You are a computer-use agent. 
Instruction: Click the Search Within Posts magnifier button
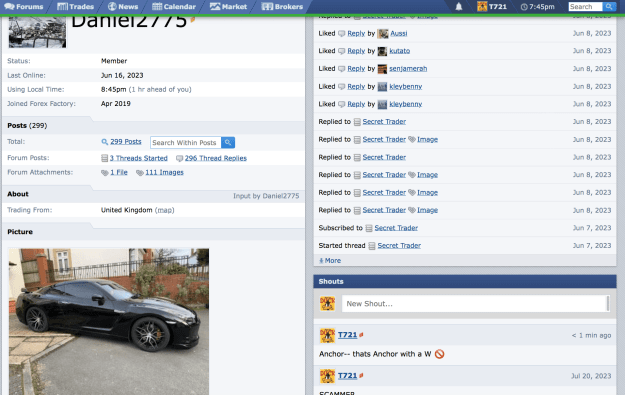click(228, 142)
